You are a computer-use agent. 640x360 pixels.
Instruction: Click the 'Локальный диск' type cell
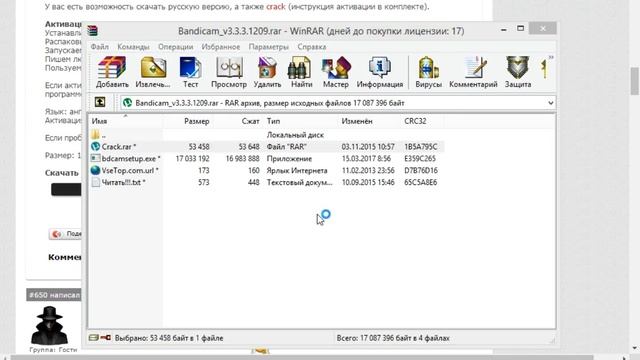[295, 135]
